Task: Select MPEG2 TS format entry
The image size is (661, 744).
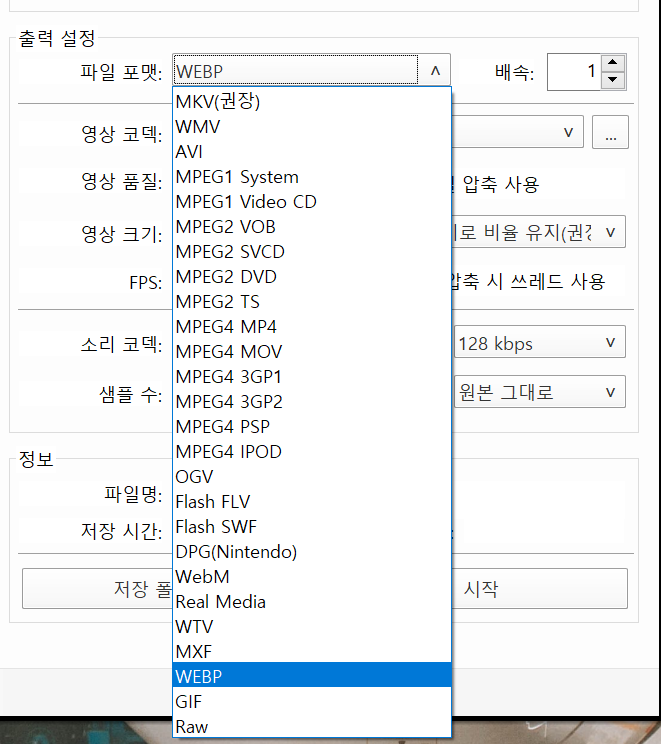Action: (312, 302)
